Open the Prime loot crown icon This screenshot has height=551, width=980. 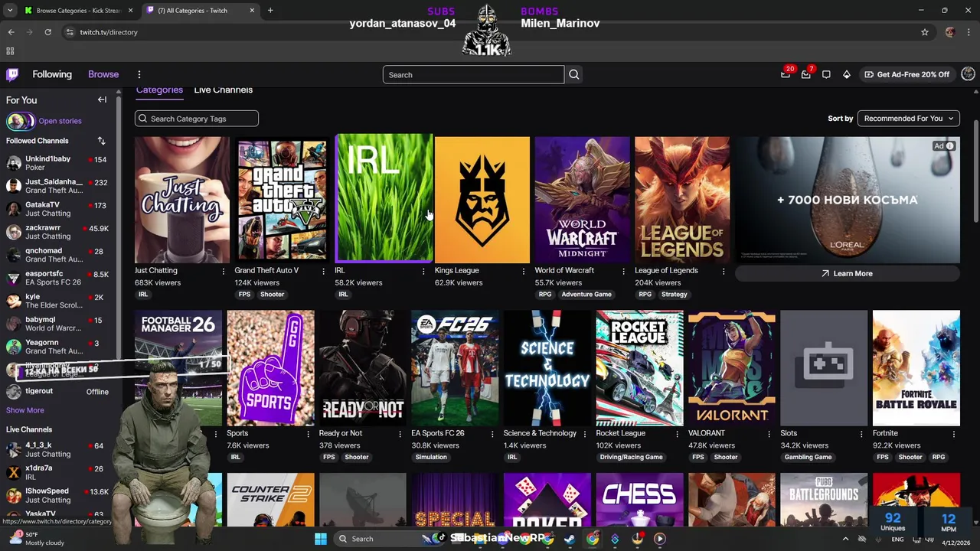tap(786, 74)
